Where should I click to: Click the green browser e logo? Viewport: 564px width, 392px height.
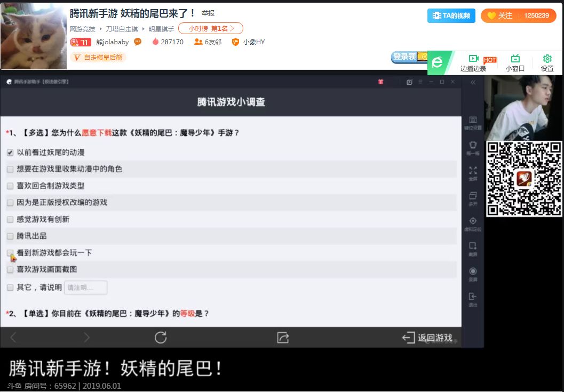pyautogui.click(x=438, y=62)
